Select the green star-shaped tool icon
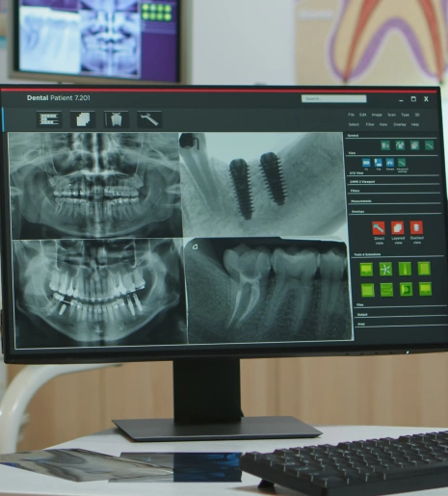Viewport: 448px width, 496px height. pos(385,269)
